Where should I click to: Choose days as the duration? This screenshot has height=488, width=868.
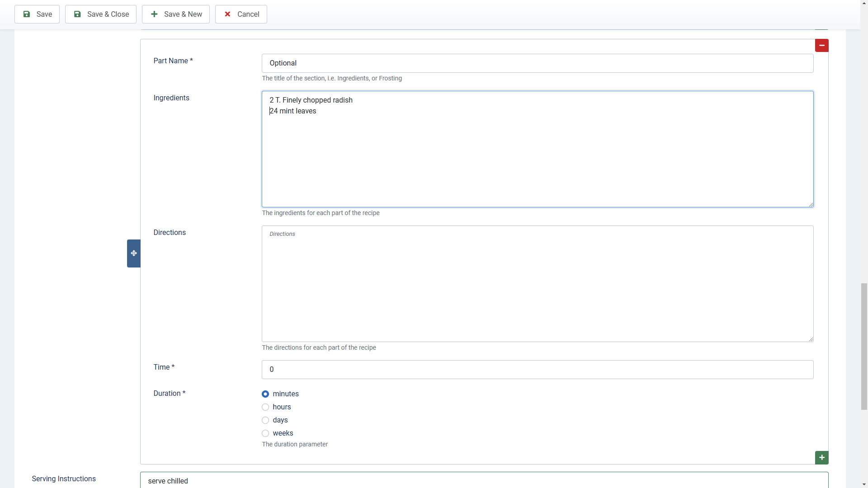[265, 420]
